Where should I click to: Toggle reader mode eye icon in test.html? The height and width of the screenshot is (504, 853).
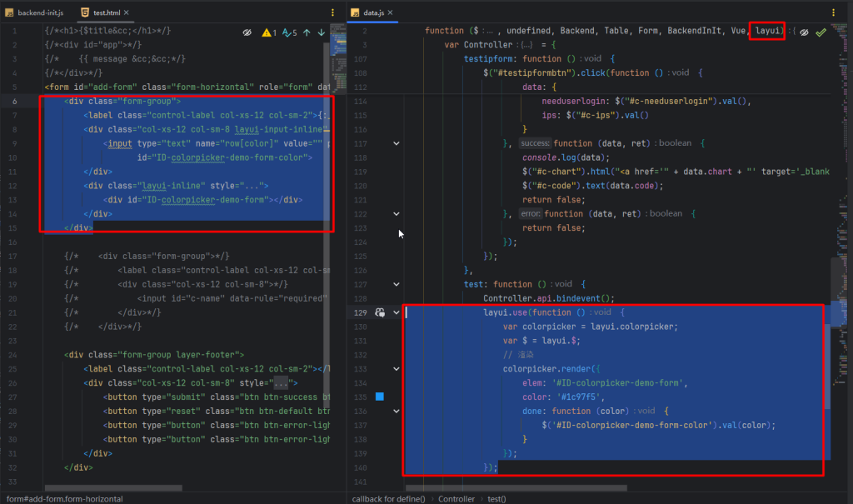pyautogui.click(x=247, y=32)
